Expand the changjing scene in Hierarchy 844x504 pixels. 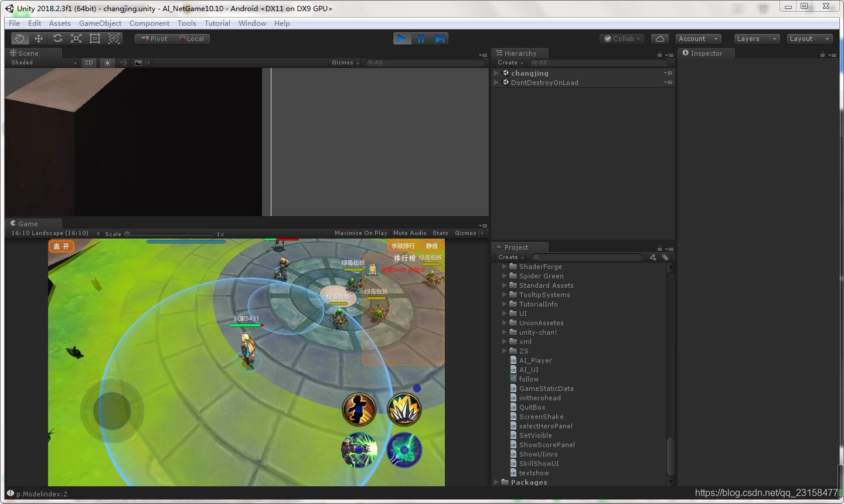pyautogui.click(x=496, y=73)
